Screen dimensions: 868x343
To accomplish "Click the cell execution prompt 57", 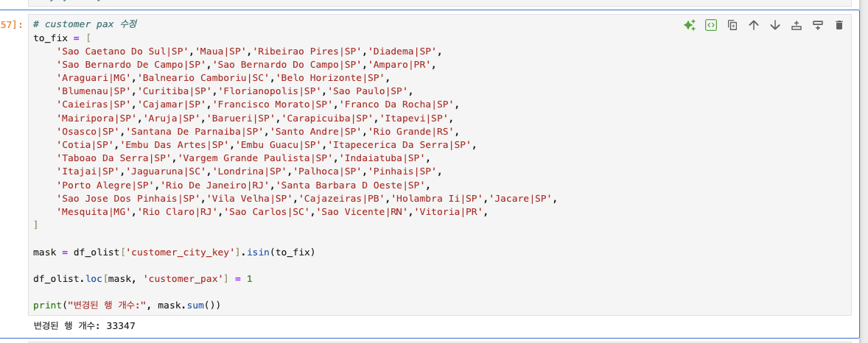I will click(x=11, y=25).
